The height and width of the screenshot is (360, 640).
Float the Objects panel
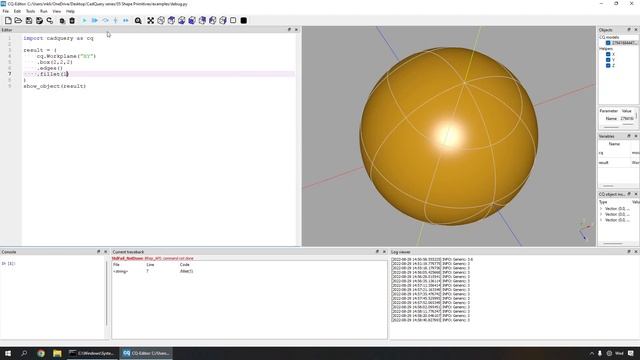pos(629,30)
